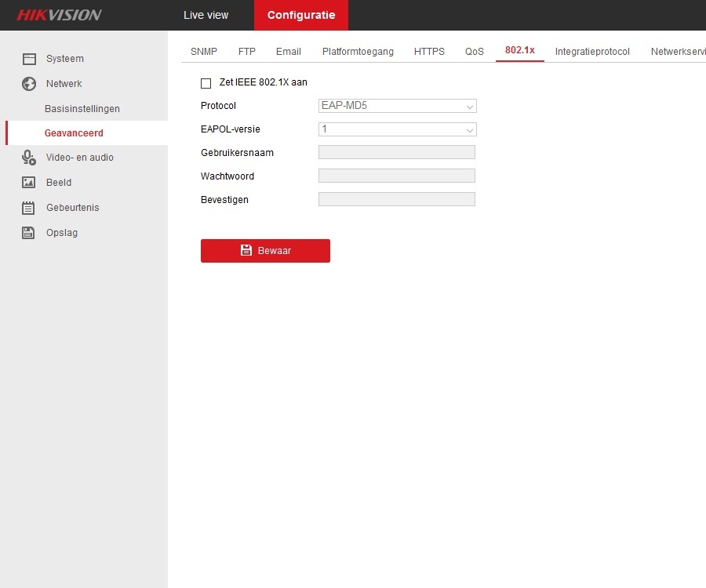The height and width of the screenshot is (588, 706).
Task: Open the Netwerkservice tab
Action: [678, 51]
